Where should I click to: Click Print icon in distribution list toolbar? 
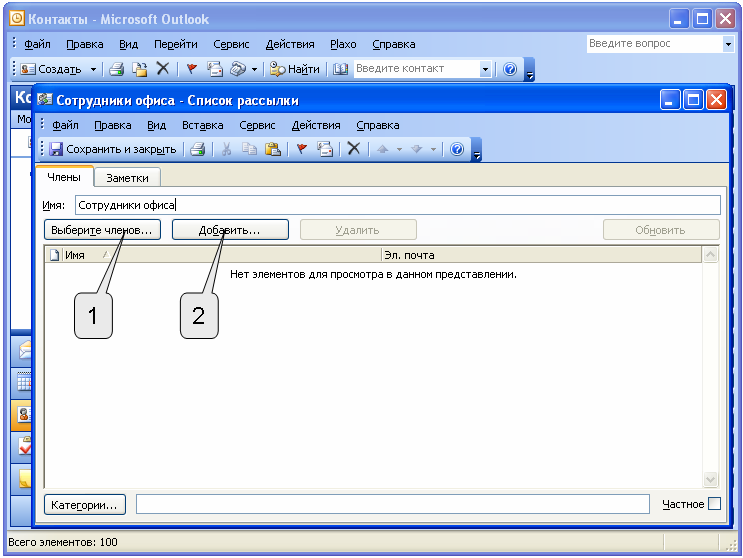point(198,149)
